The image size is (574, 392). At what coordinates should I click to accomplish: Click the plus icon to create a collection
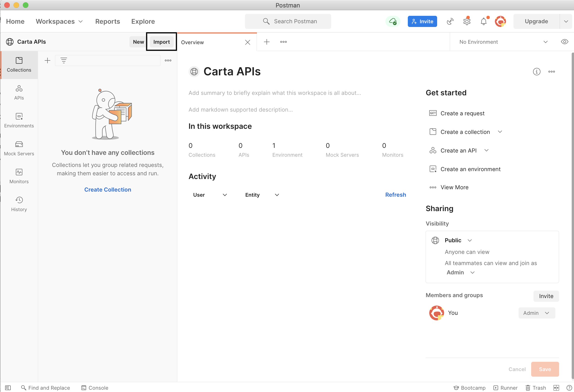click(47, 60)
